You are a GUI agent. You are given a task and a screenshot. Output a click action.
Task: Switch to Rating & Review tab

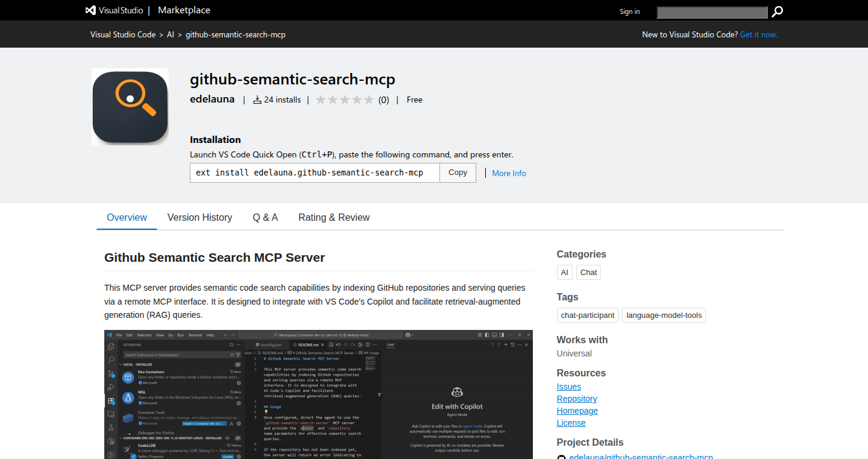334,218
